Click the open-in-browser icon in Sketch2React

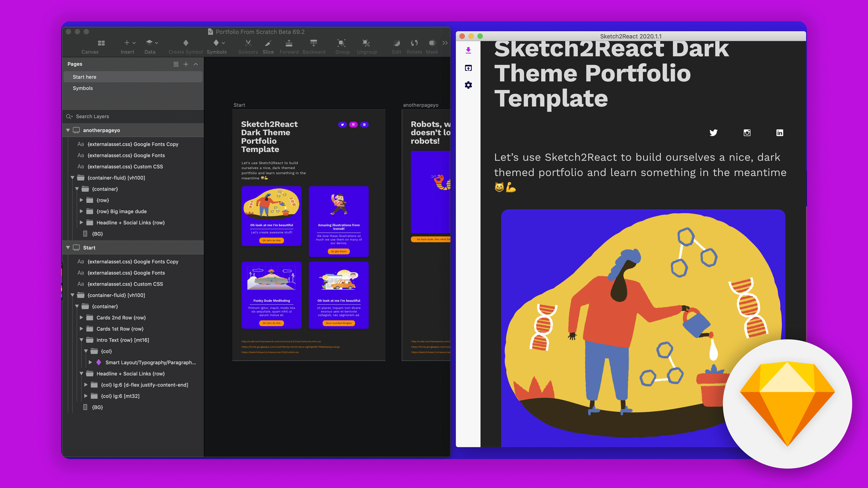point(468,68)
